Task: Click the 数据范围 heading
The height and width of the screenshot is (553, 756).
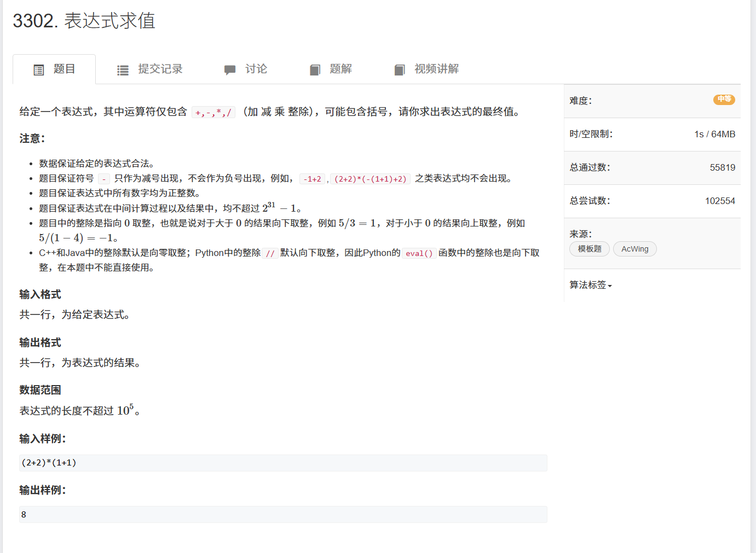Action: 41,390
